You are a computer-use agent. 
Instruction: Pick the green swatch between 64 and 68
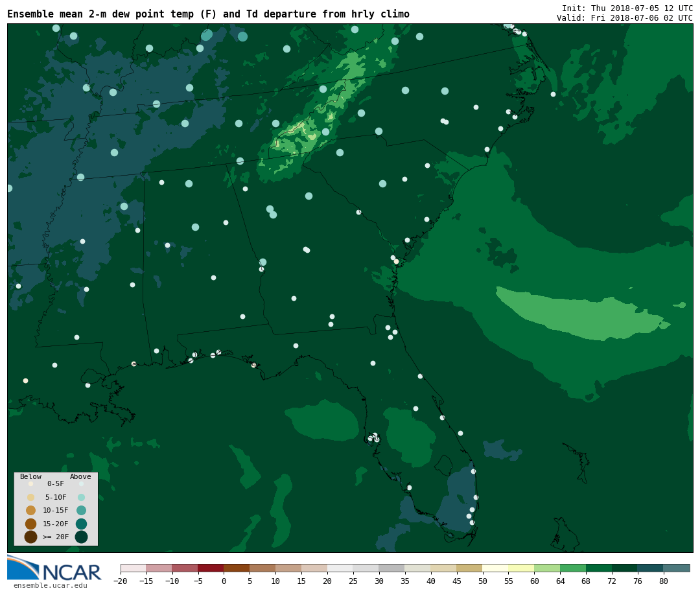click(x=573, y=568)
